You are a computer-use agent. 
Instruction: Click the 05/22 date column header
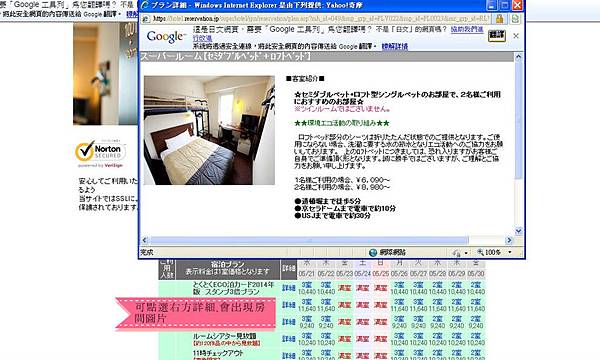326,274
